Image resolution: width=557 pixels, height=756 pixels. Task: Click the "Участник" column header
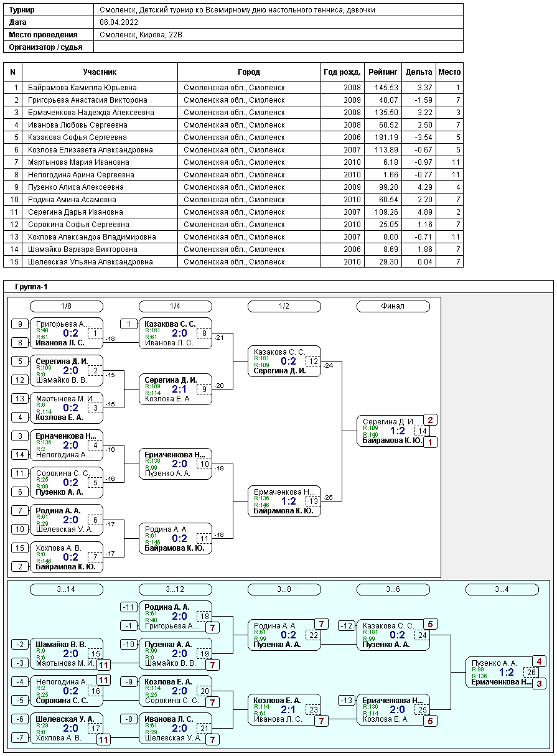click(100, 72)
